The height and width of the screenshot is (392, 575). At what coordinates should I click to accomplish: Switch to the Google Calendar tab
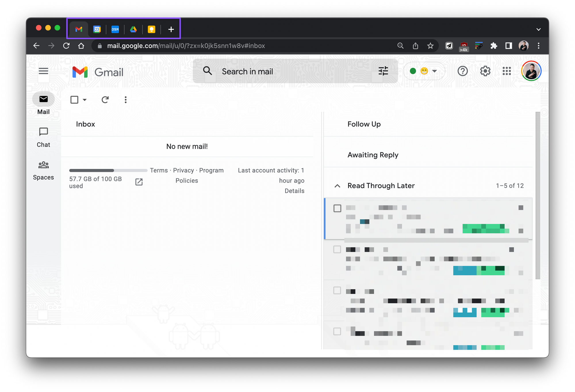[97, 29]
